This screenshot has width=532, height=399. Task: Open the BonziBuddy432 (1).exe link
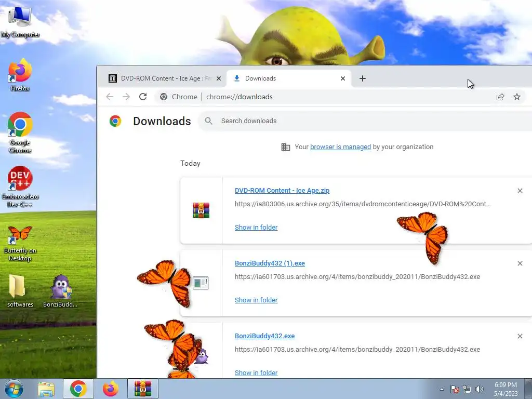pyautogui.click(x=270, y=263)
